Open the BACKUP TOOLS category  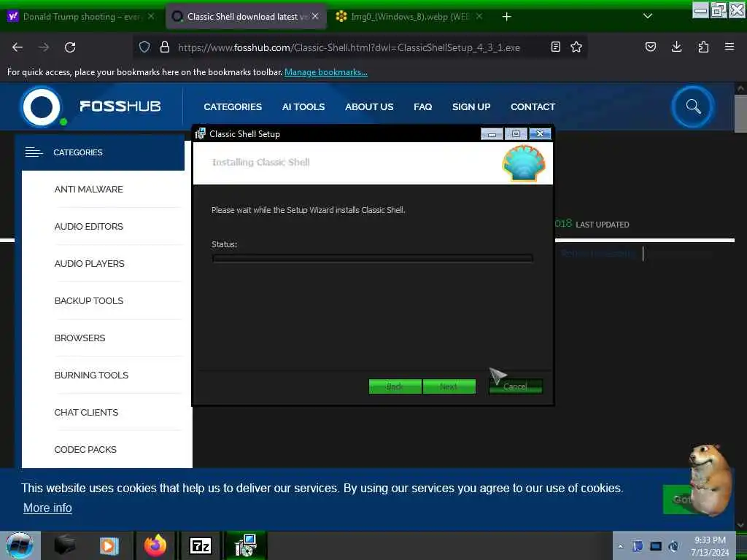click(88, 300)
